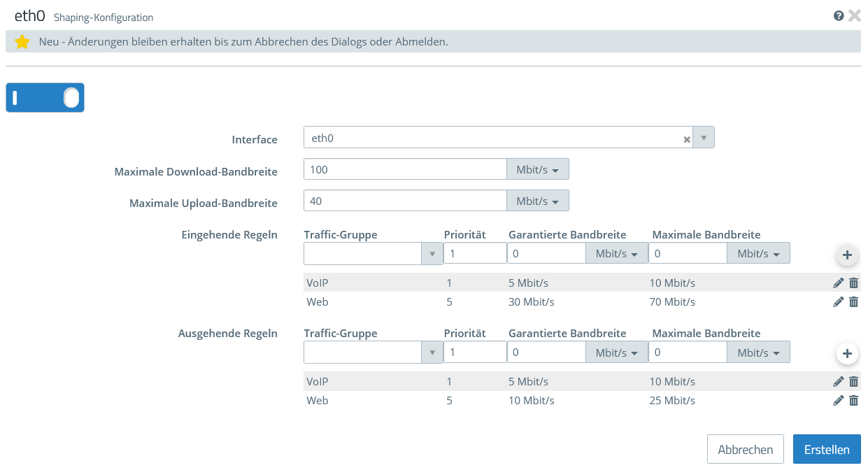This screenshot has height=470, width=868.
Task: Change unit of maximum download bandwidth
Action: coord(537,170)
